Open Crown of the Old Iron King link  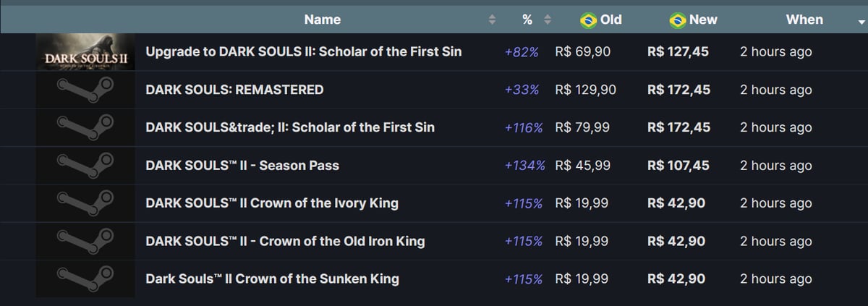coord(285,241)
